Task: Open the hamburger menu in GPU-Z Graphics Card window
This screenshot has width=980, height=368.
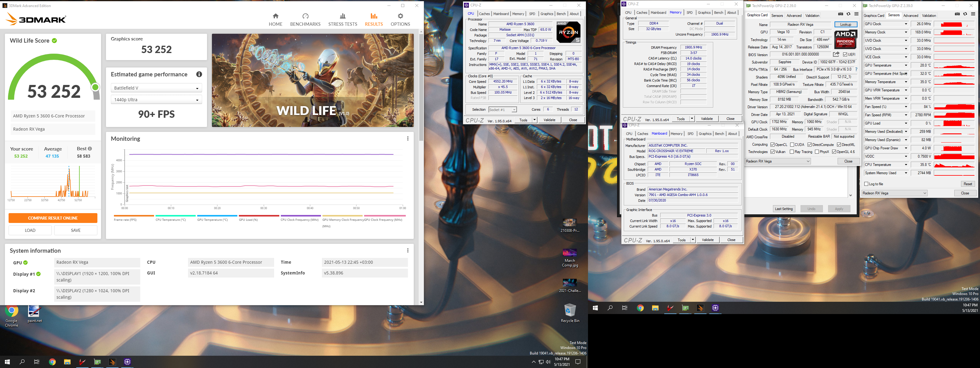Action: coord(856,14)
